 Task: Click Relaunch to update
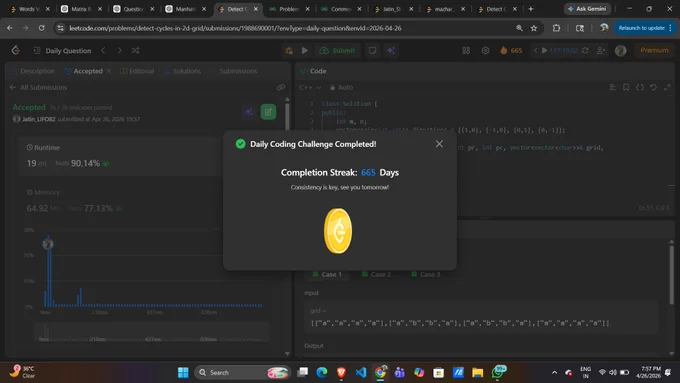point(641,28)
